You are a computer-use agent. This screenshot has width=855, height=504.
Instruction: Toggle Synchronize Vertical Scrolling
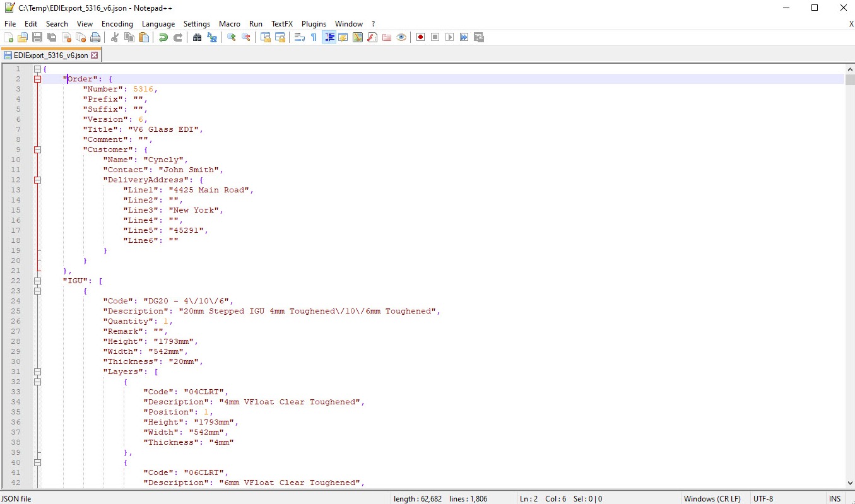tap(266, 38)
